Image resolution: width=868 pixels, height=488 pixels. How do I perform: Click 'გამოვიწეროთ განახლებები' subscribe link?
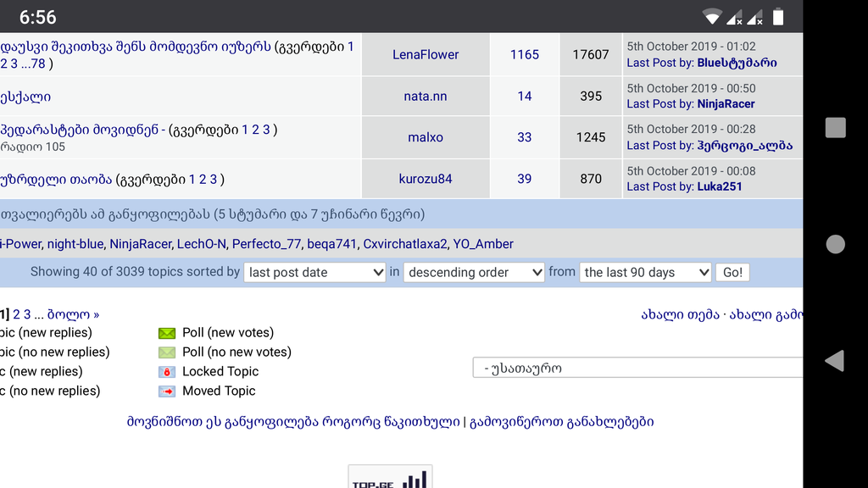pyautogui.click(x=562, y=422)
